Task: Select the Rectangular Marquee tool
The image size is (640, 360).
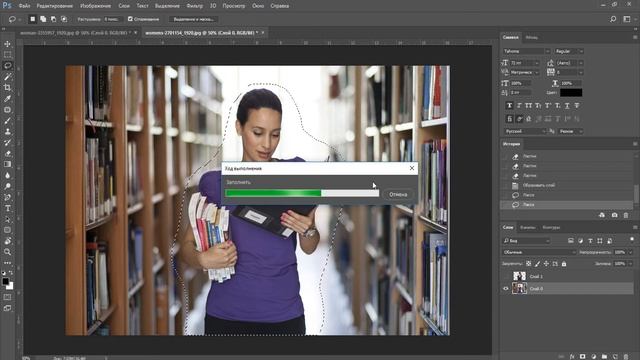Action: (x=7, y=55)
